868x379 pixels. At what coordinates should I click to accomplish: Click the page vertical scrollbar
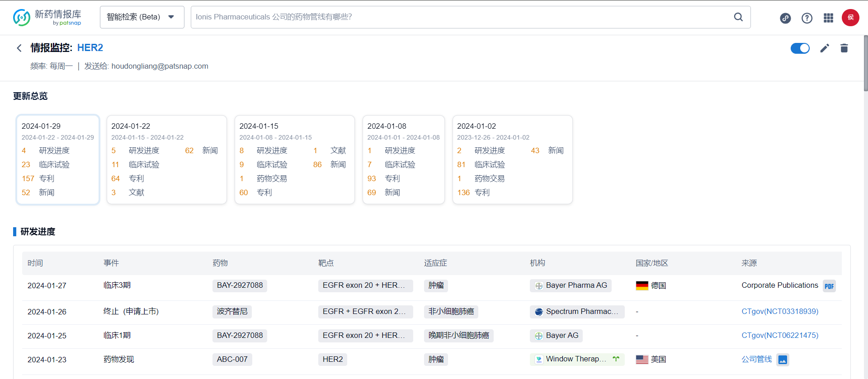[x=865, y=63]
